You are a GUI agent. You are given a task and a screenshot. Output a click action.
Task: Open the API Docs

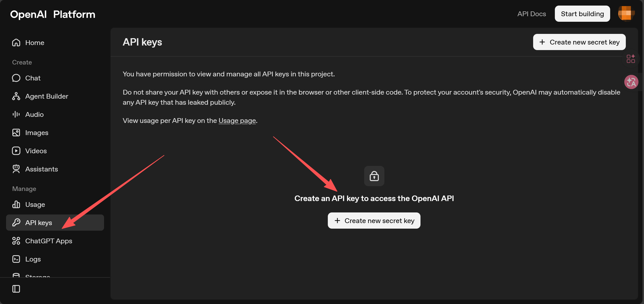pyautogui.click(x=531, y=14)
